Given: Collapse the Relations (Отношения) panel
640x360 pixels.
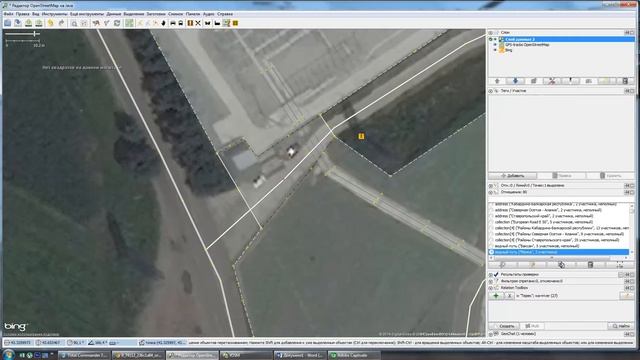Looking at the screenshot, I should point(491,192).
